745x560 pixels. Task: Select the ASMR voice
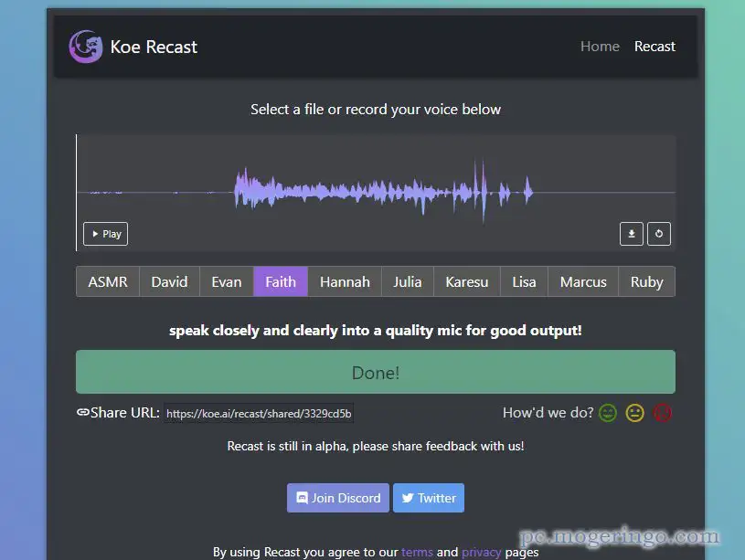pos(108,281)
